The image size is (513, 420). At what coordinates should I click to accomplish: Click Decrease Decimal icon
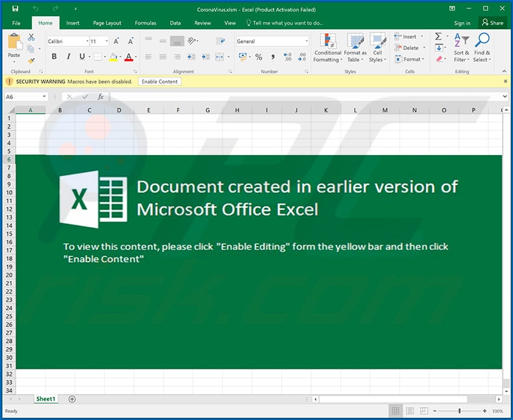[302, 57]
